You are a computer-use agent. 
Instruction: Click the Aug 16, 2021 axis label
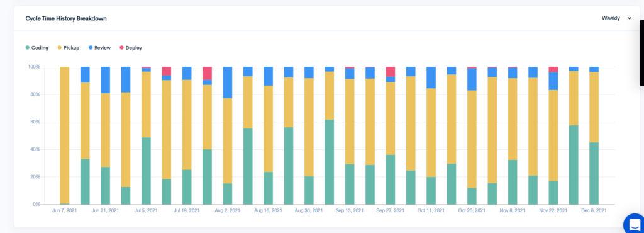coord(268,210)
